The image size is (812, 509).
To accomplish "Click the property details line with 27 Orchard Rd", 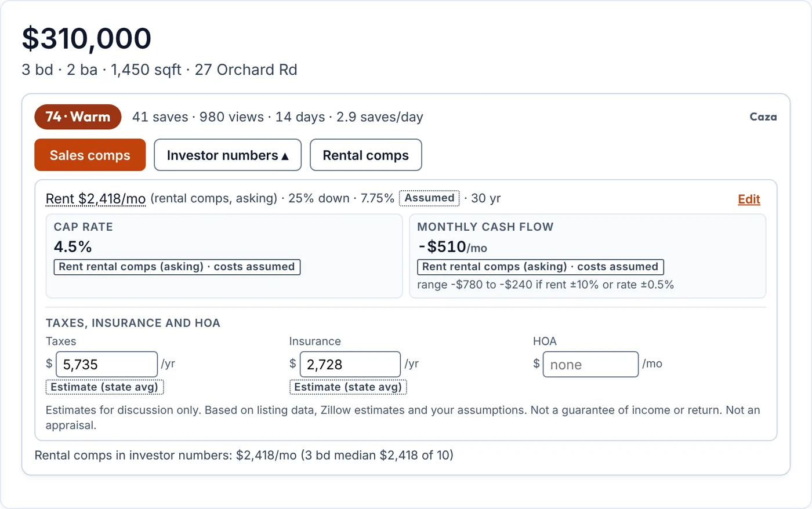I will (x=159, y=70).
